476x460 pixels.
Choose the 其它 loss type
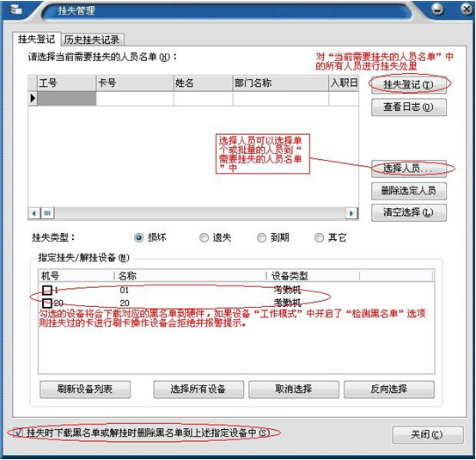pyautogui.click(x=319, y=237)
